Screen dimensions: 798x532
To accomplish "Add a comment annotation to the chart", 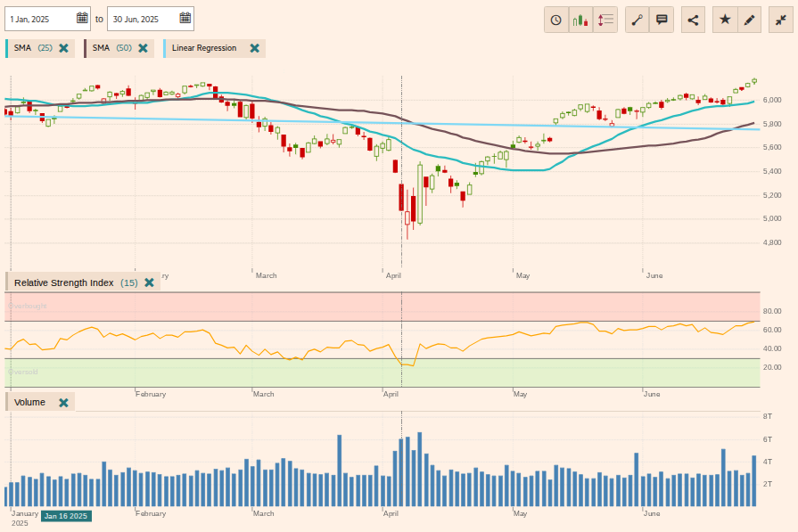I will pos(662,20).
